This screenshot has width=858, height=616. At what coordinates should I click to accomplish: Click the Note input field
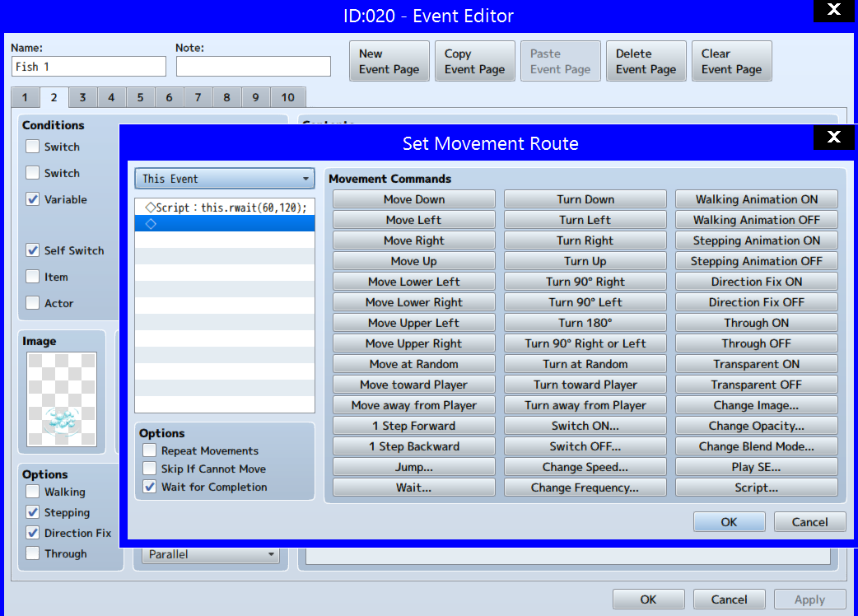[x=254, y=67]
